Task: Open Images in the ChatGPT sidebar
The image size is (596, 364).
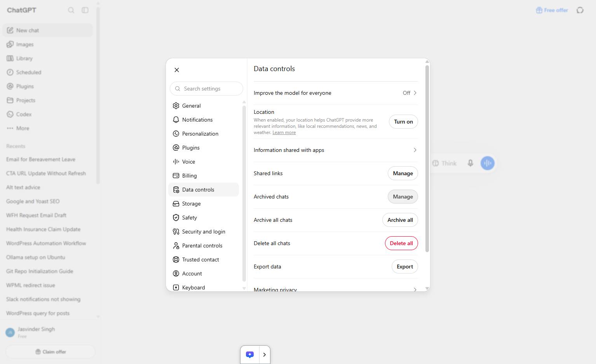Action: (x=48, y=44)
